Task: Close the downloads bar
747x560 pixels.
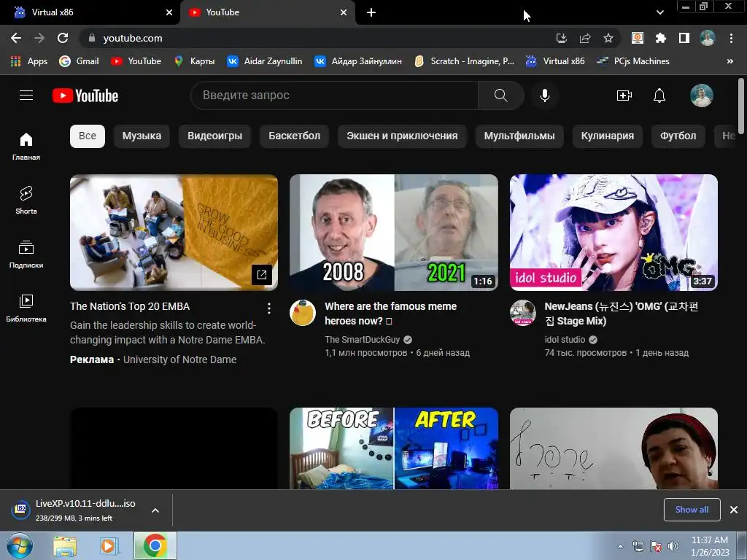Action: (x=734, y=510)
